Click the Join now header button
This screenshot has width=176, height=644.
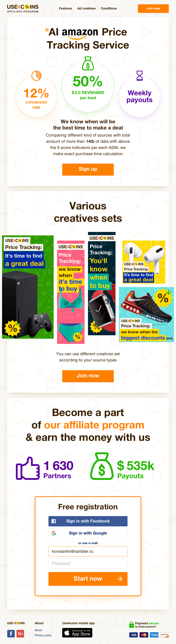pyautogui.click(x=153, y=8)
